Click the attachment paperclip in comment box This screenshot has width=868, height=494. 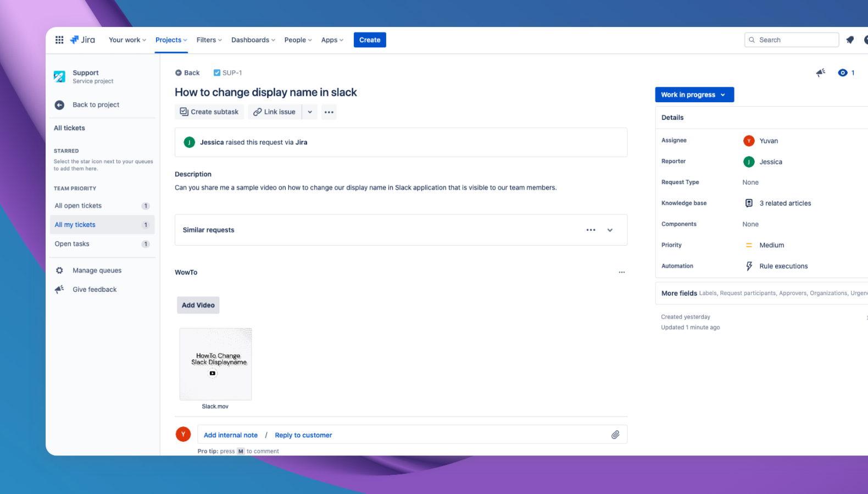click(615, 435)
